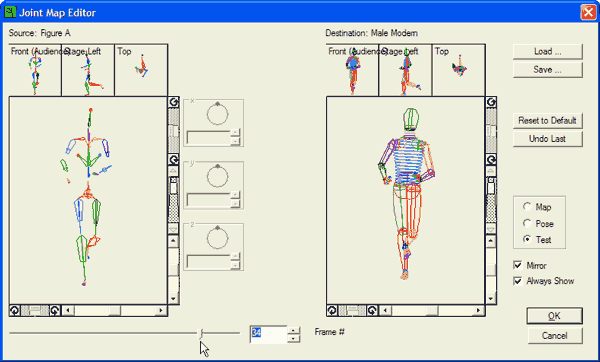Image resolution: width=600 pixels, height=362 pixels.
Task: Click the zoom-out triangle beside the Destination view
Action: [x=491, y=228]
